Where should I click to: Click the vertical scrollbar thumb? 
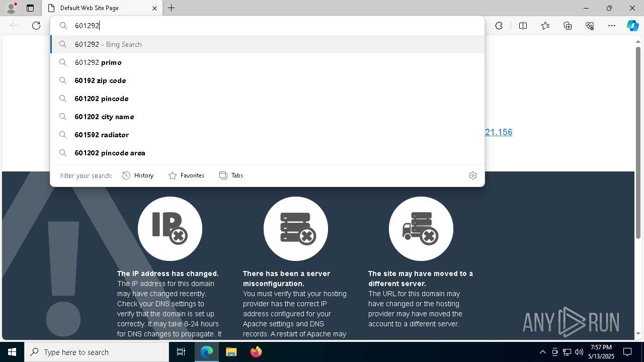pos(638,142)
